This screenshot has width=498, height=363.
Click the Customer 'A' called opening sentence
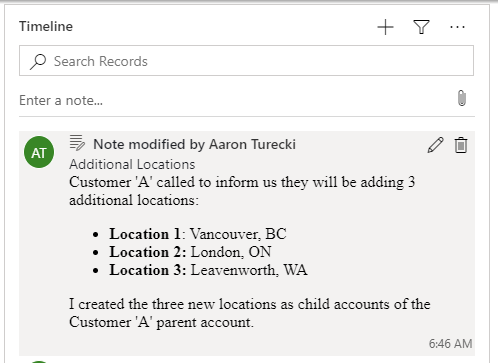242,191
